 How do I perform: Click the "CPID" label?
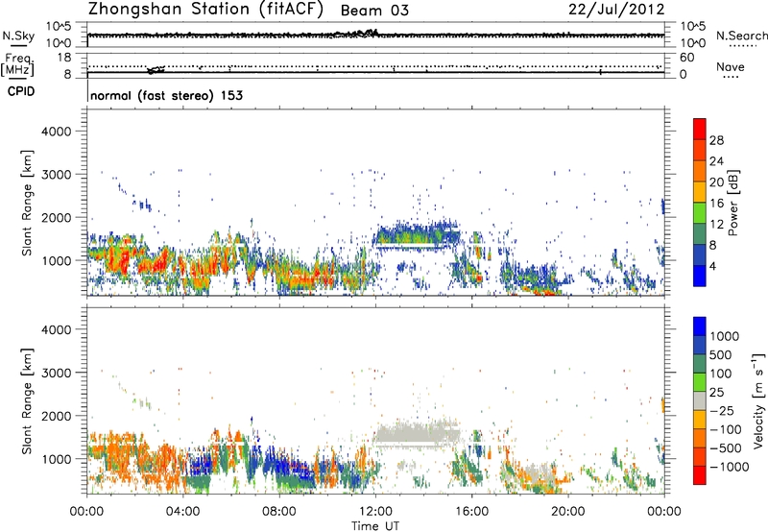tap(20, 91)
